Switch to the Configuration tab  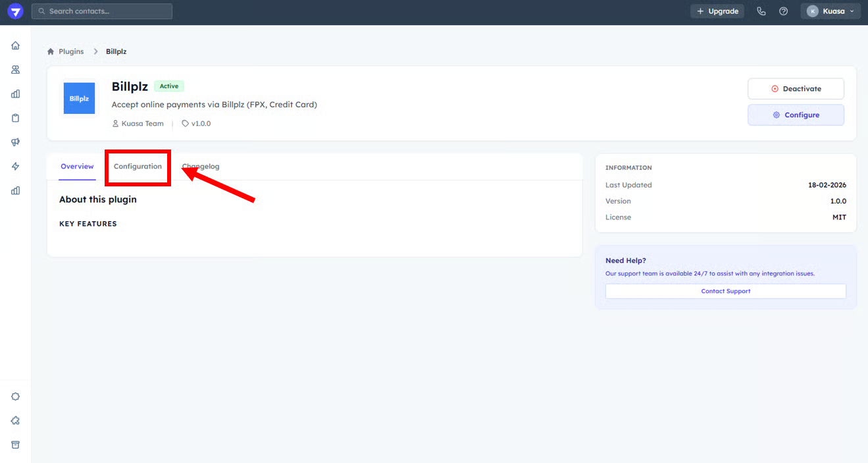(x=138, y=167)
